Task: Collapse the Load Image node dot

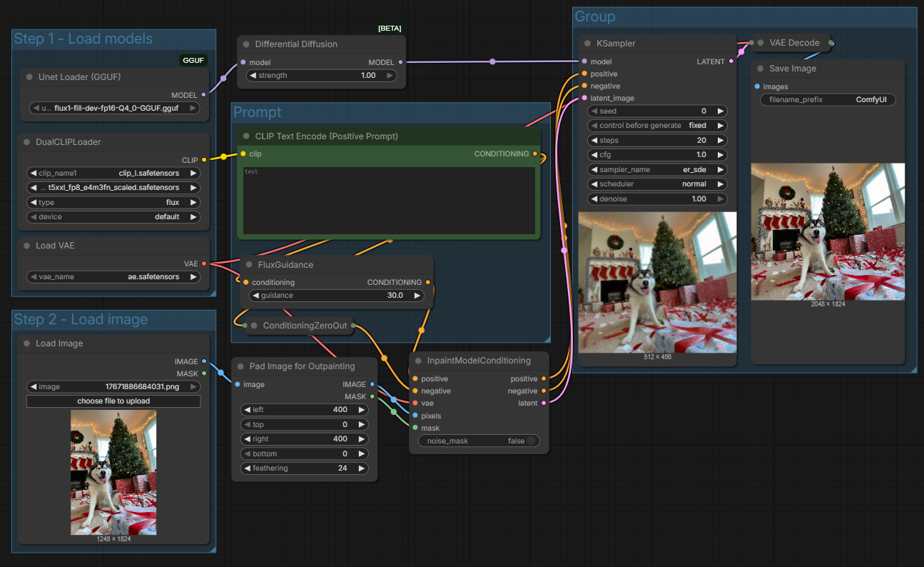Action: [x=27, y=343]
